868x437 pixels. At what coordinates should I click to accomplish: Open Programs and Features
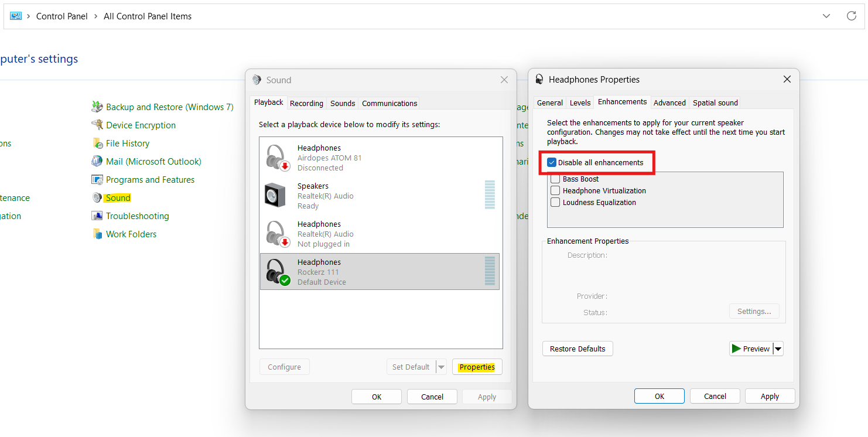[x=151, y=179]
